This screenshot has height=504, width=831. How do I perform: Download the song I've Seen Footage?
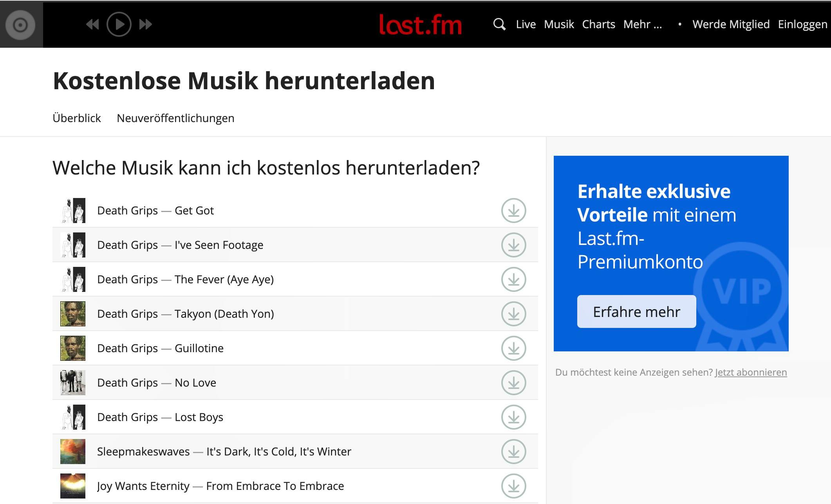pyautogui.click(x=513, y=245)
